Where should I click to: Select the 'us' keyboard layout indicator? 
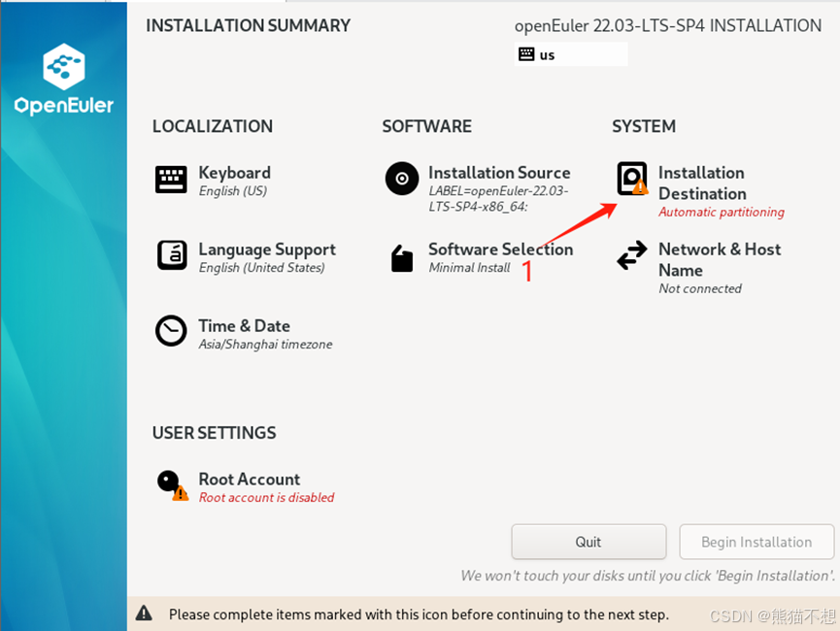[x=571, y=54]
